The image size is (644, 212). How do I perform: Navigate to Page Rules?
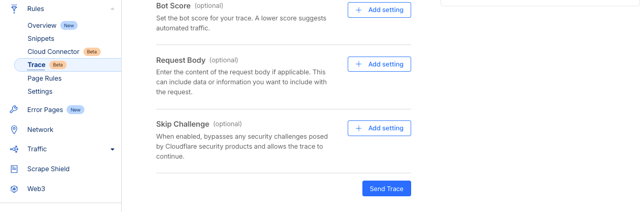(x=45, y=79)
